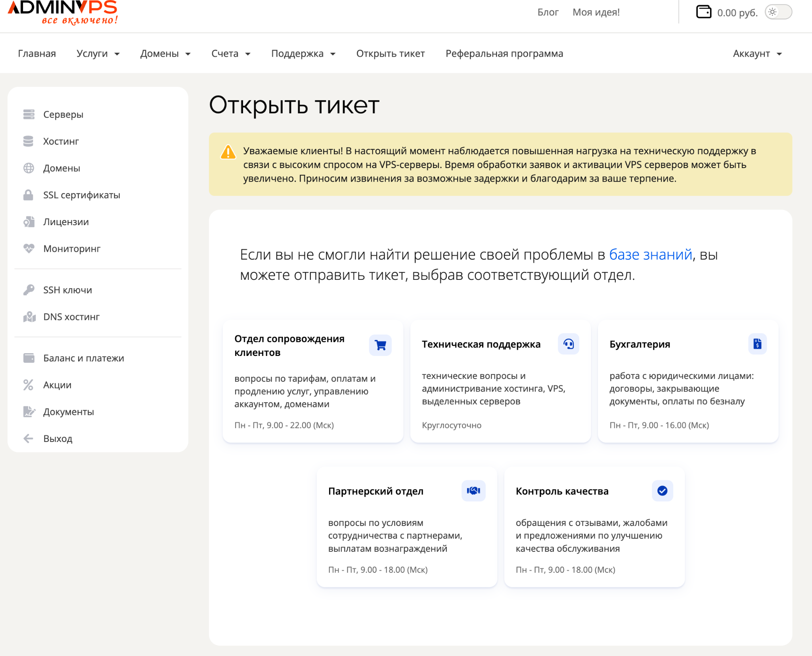Select Открыть тикет in the navigation bar
812x656 pixels.
coord(391,54)
